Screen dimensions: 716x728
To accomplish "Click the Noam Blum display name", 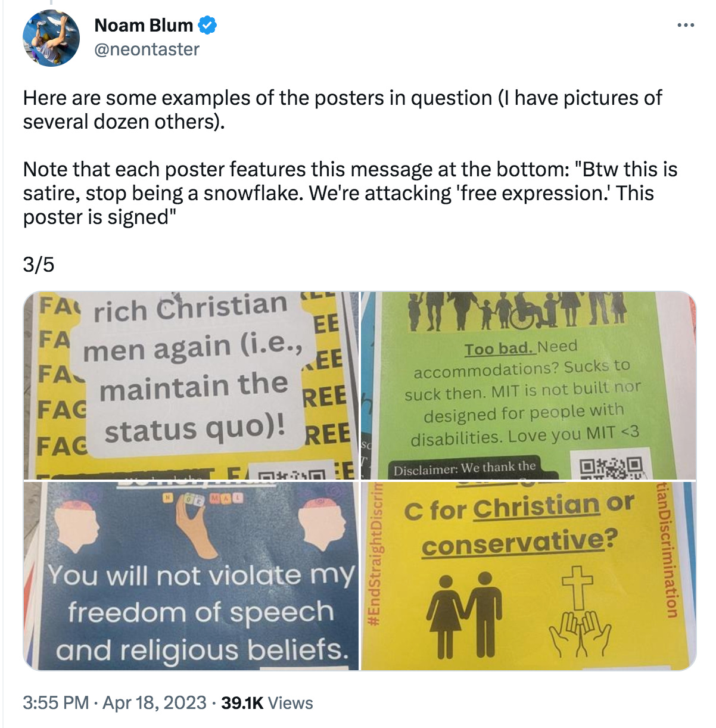I will point(144,25).
